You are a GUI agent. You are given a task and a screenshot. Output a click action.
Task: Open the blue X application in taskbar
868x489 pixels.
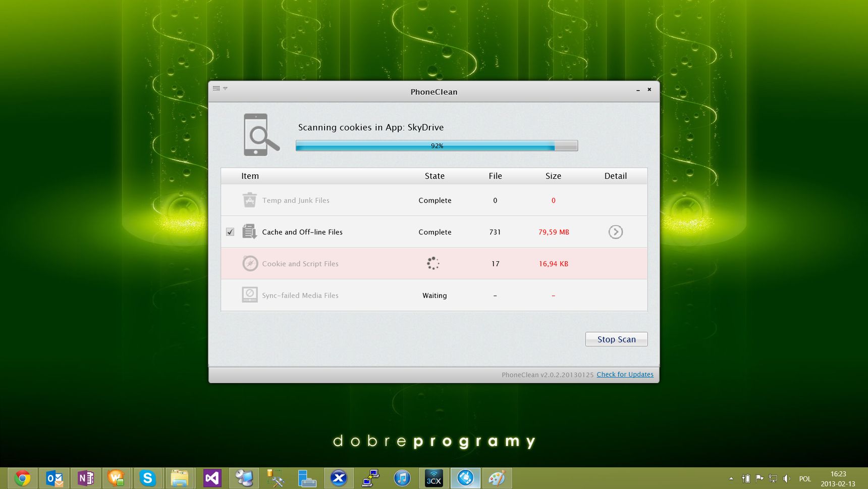click(339, 478)
